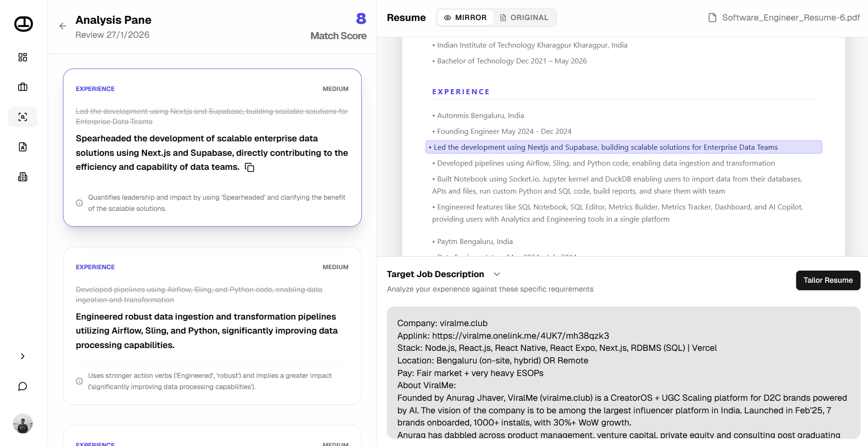The height and width of the screenshot is (446, 868).
Task: Open the user profile avatar
Action: coord(23,424)
